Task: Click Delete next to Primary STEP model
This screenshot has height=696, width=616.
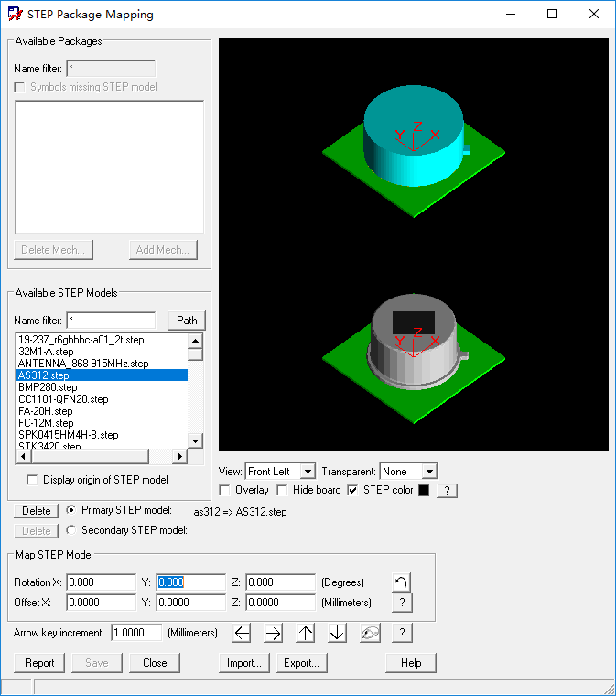Action: (x=37, y=511)
